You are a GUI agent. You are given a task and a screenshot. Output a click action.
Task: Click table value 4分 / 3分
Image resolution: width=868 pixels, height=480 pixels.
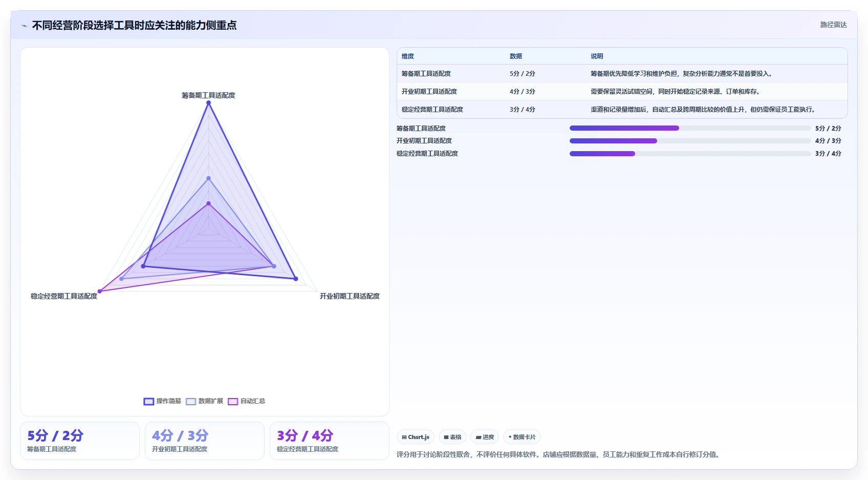click(x=523, y=92)
